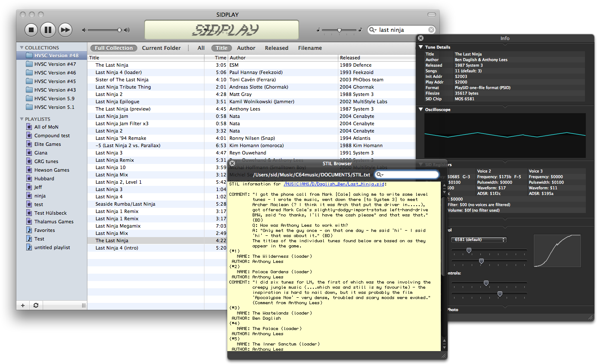597x364 pixels.
Task: Open the 'Compound test' playlist icon
Action: 29,136
